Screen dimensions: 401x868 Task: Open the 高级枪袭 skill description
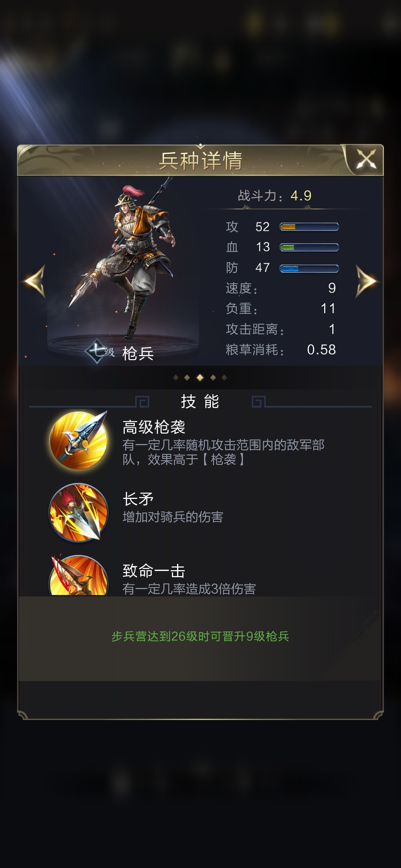tap(224, 452)
